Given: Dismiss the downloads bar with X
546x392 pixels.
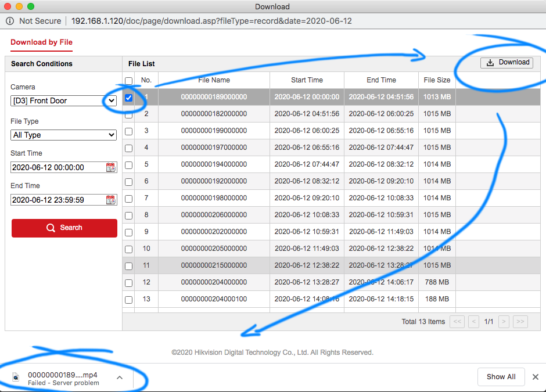Looking at the screenshot, I should (x=536, y=377).
